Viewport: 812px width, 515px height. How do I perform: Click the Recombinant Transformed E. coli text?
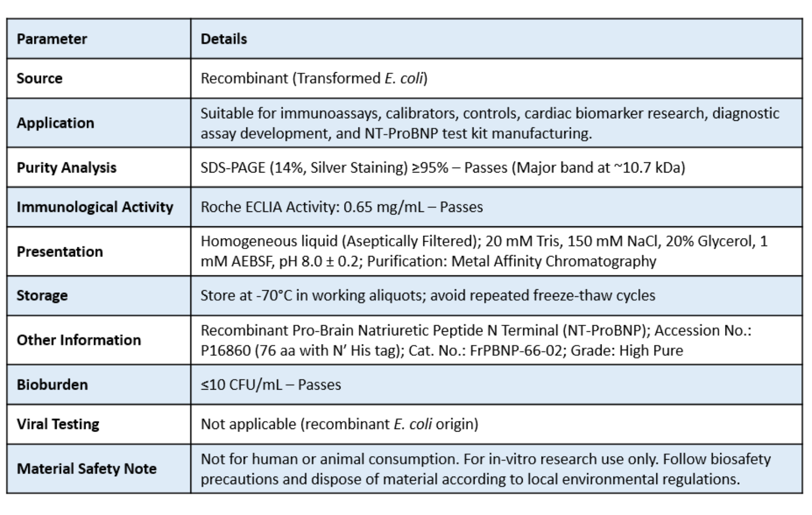tap(314, 78)
